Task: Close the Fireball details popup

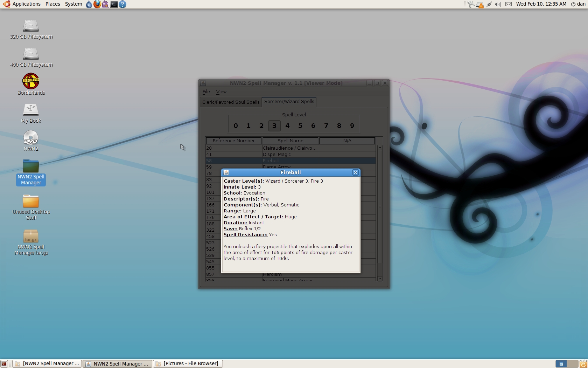Action: point(355,172)
